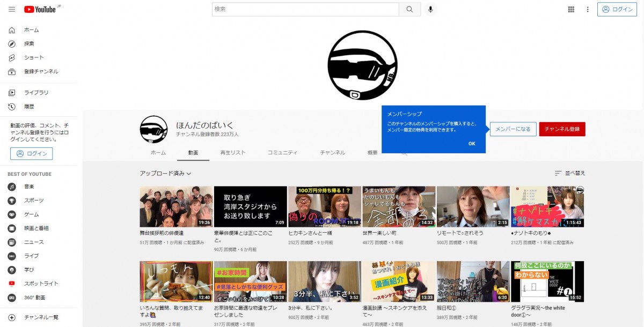Open スポットライト in sidebar
This screenshot has width=644, height=327.
coord(39,284)
